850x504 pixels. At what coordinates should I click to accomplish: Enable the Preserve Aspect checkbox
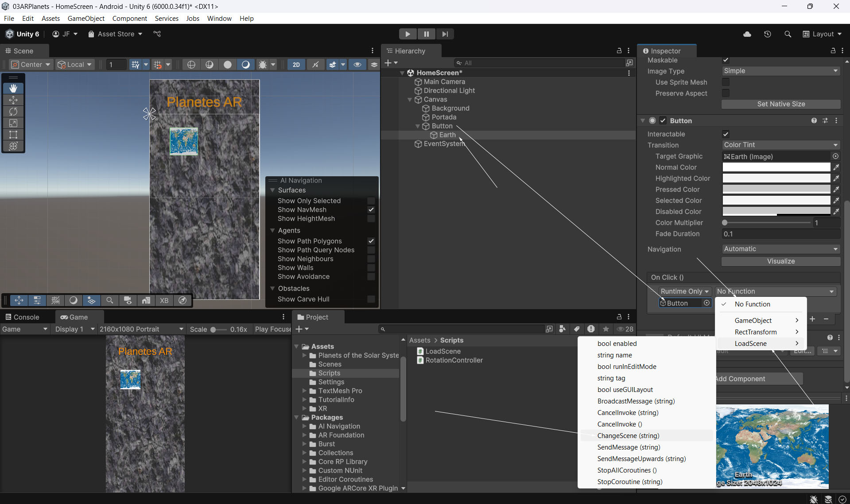pos(726,93)
